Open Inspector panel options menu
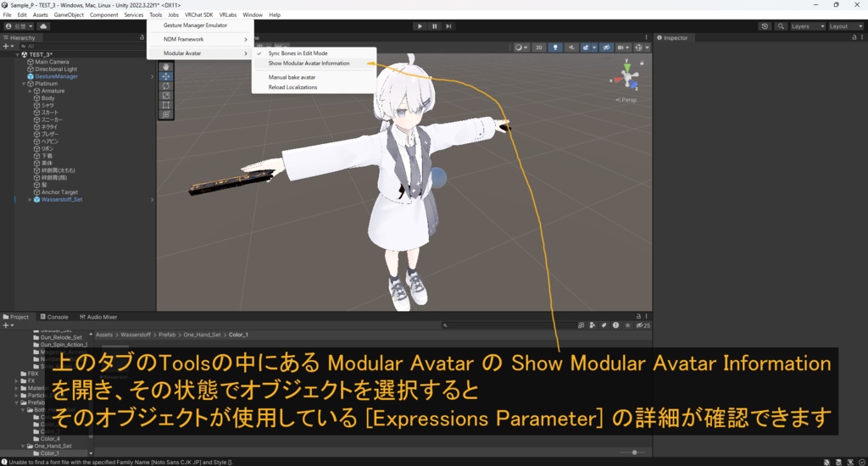This screenshot has height=466, width=868. 861,37
